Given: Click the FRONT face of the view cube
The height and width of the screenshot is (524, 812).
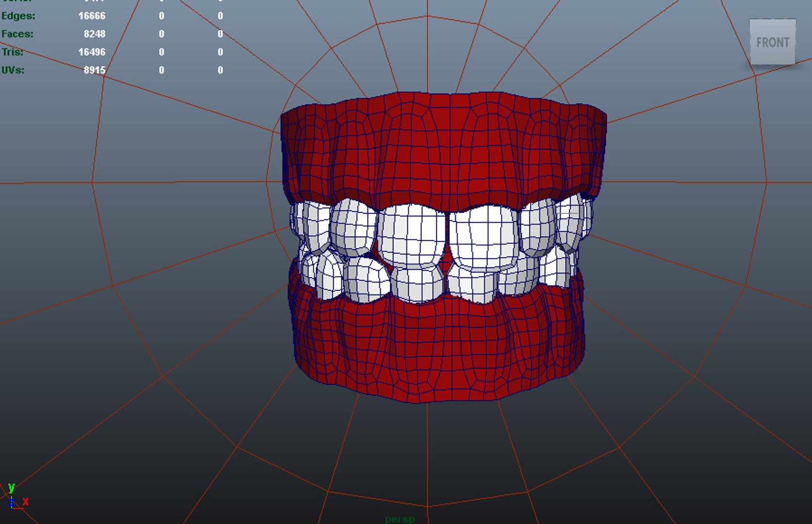Looking at the screenshot, I should (772, 42).
